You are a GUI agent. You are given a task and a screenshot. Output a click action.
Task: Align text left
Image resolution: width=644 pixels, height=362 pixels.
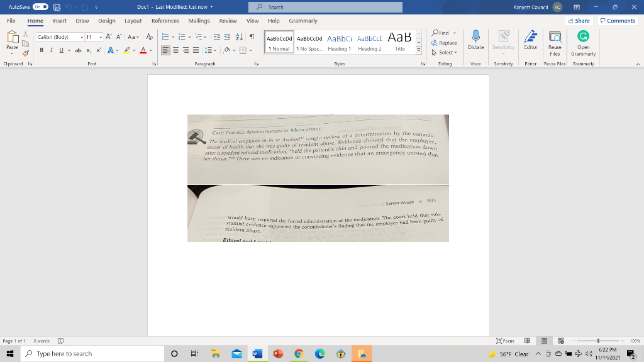tap(165, 50)
